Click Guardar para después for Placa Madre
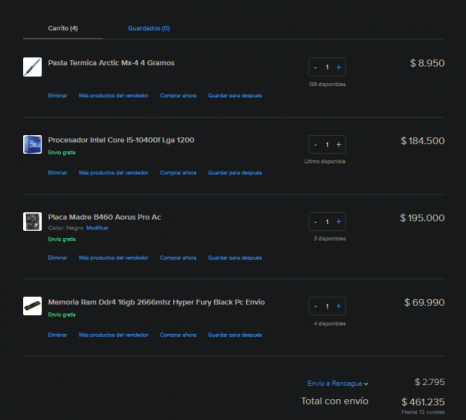This screenshot has width=466, height=420. (x=235, y=258)
